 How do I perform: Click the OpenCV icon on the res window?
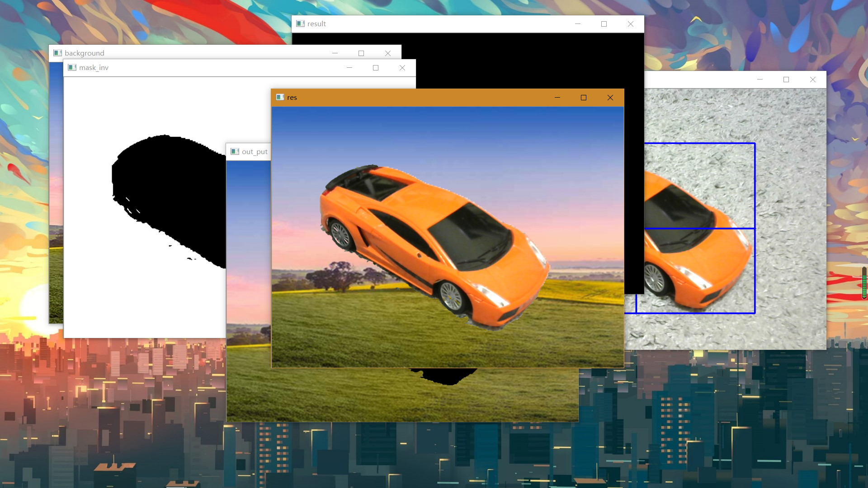279,97
